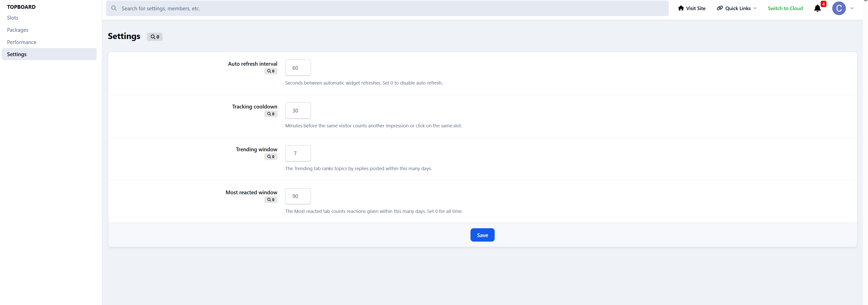Click the TOPBOARD sidebar heading
The height and width of the screenshot is (305, 868).
pyautogui.click(x=21, y=7)
